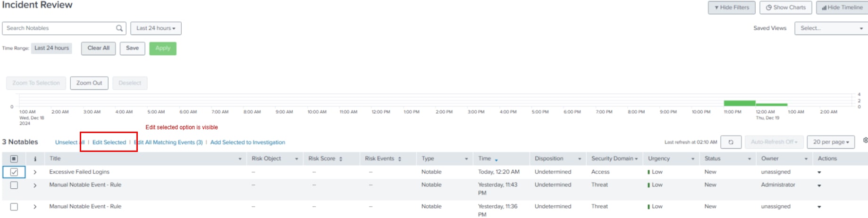Image resolution: width=868 pixels, height=218 pixels.
Task: Click the Zoom Out timeline button
Action: click(x=89, y=83)
